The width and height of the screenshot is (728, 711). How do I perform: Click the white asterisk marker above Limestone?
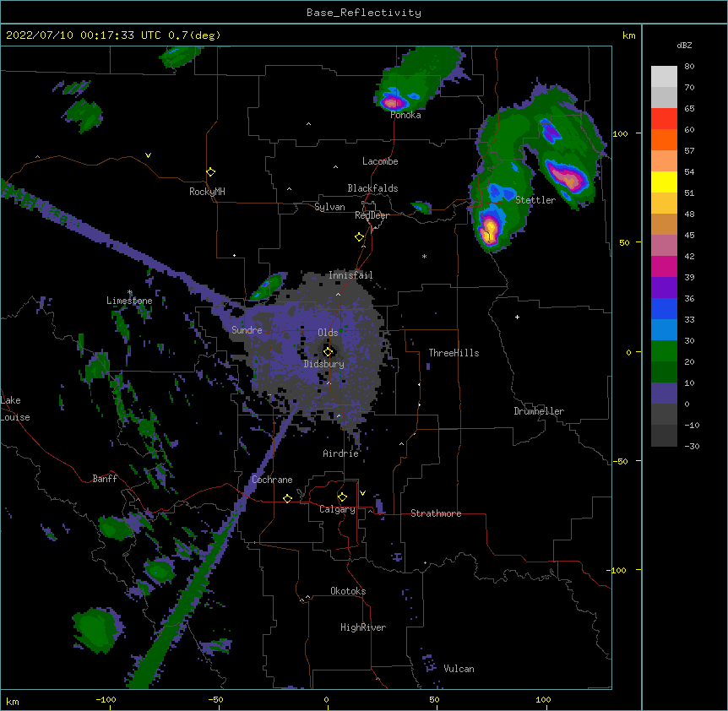(x=129, y=292)
